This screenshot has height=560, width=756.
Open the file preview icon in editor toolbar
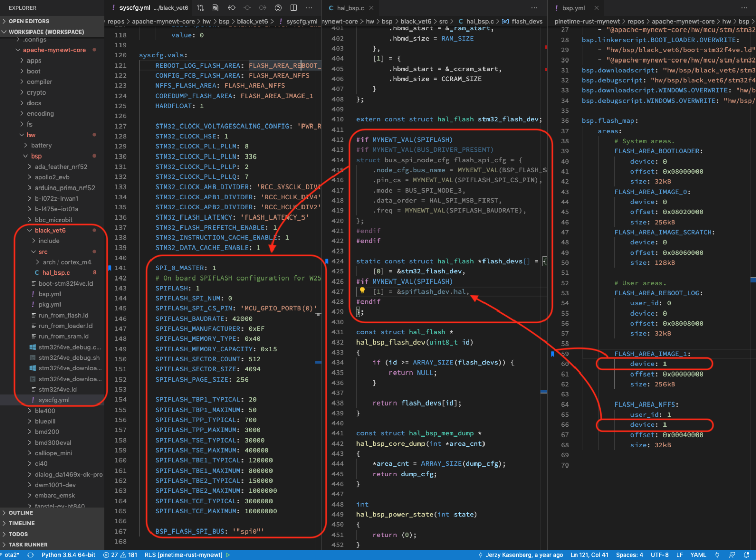click(216, 8)
